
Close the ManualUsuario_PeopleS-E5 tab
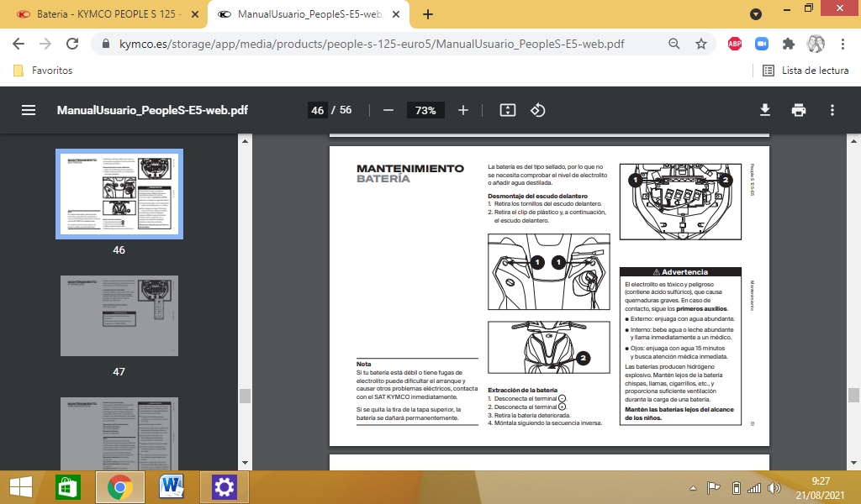click(x=396, y=15)
